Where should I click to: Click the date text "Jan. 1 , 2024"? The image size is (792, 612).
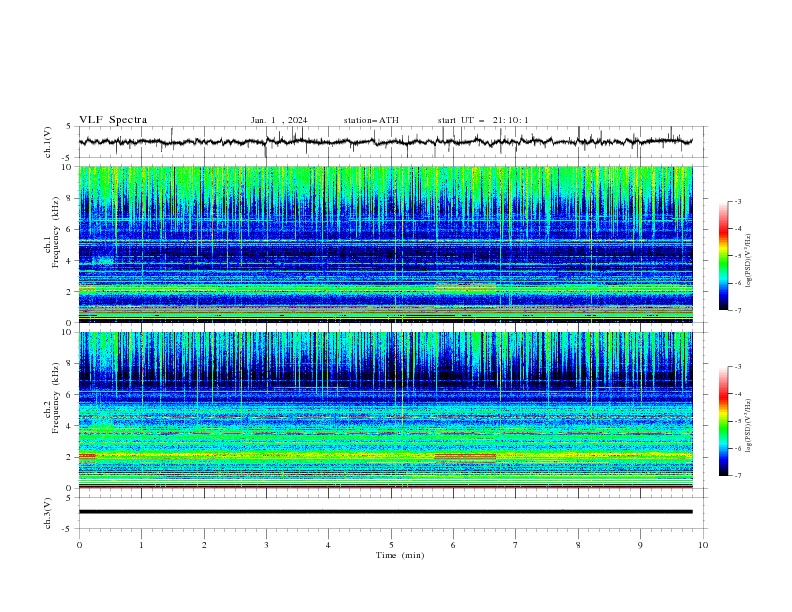tap(279, 120)
